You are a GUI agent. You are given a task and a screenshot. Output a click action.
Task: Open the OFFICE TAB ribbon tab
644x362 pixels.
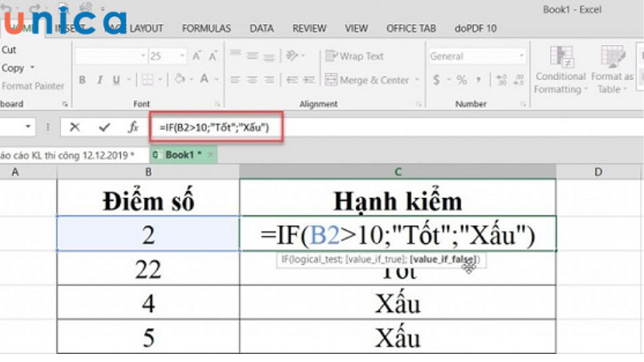[x=411, y=28]
